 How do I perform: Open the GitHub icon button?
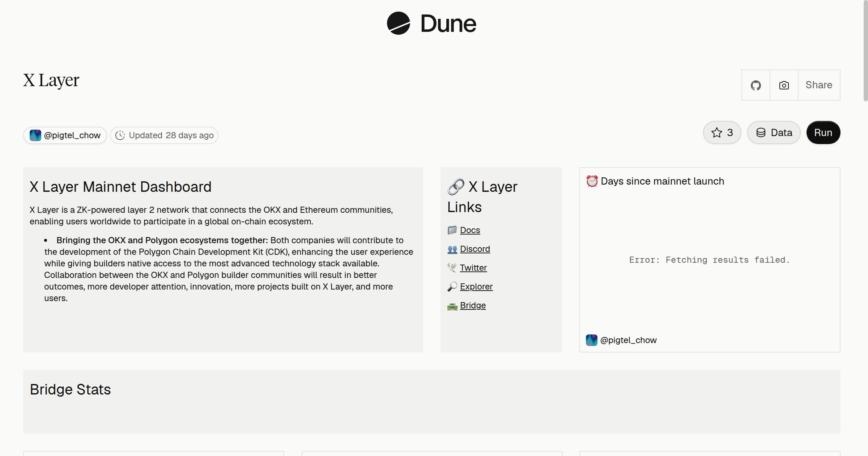click(756, 85)
